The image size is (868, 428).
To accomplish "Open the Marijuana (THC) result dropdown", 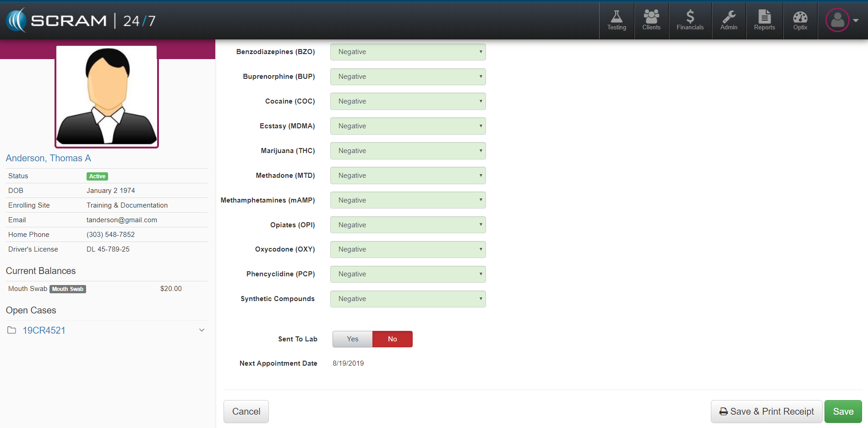I will (408, 151).
